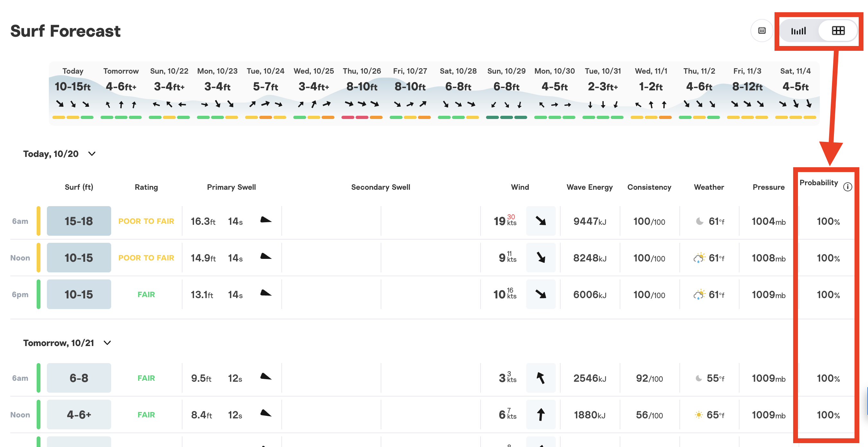This screenshot has height=447, width=868.
Task: Click the Secondary Swell column header
Action: [x=381, y=187]
